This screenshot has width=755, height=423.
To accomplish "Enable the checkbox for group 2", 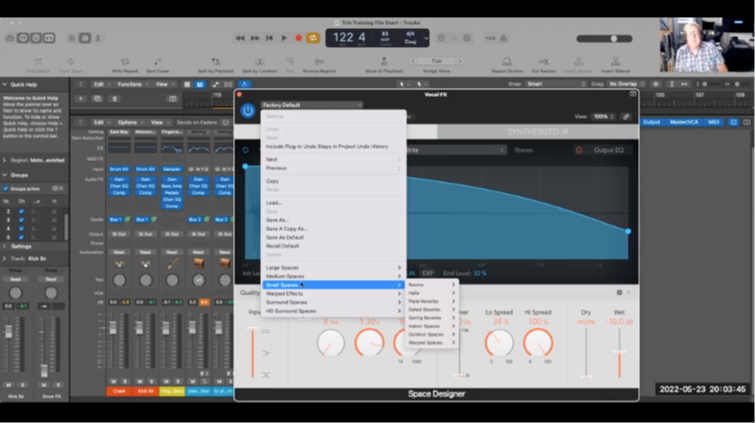I will point(20,212).
